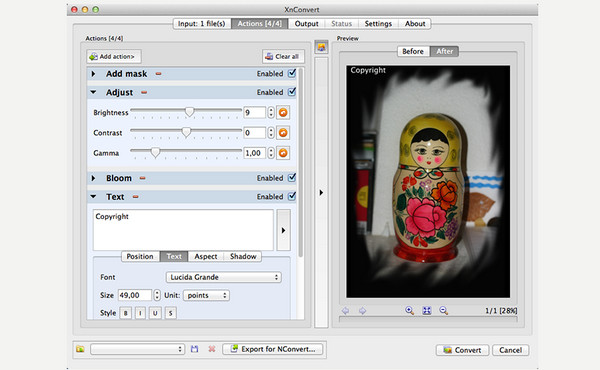
Task: Click the preview image icon above divider
Action: (321, 47)
